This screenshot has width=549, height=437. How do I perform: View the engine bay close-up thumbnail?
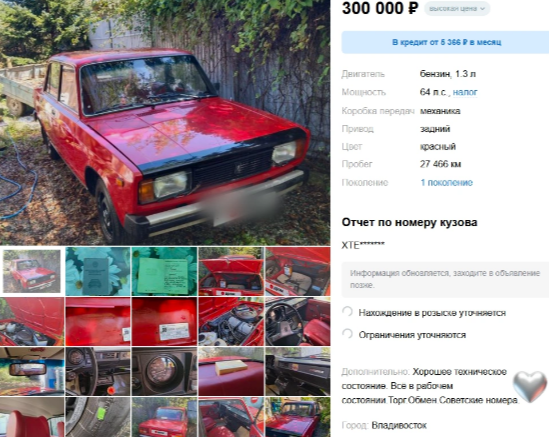tap(231, 321)
